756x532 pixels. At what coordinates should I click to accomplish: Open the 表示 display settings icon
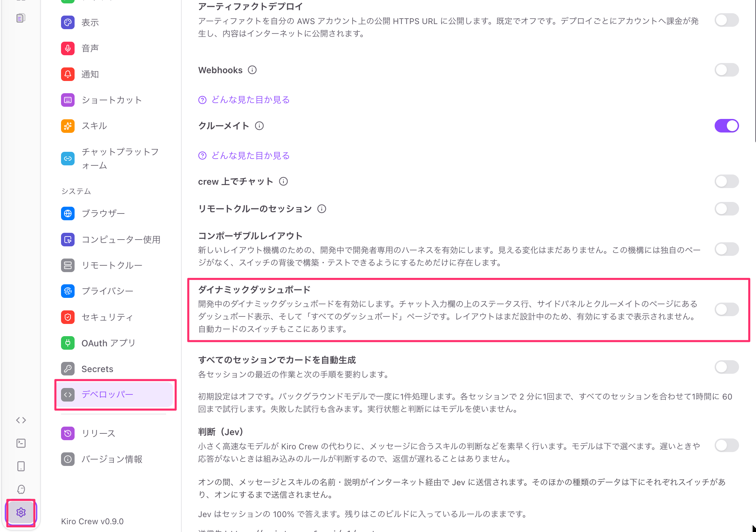pos(68,22)
